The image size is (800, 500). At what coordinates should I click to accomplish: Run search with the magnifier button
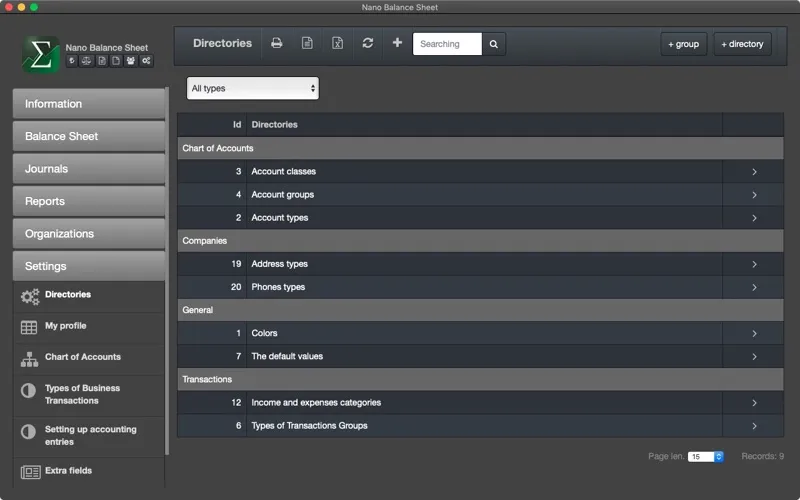point(494,44)
